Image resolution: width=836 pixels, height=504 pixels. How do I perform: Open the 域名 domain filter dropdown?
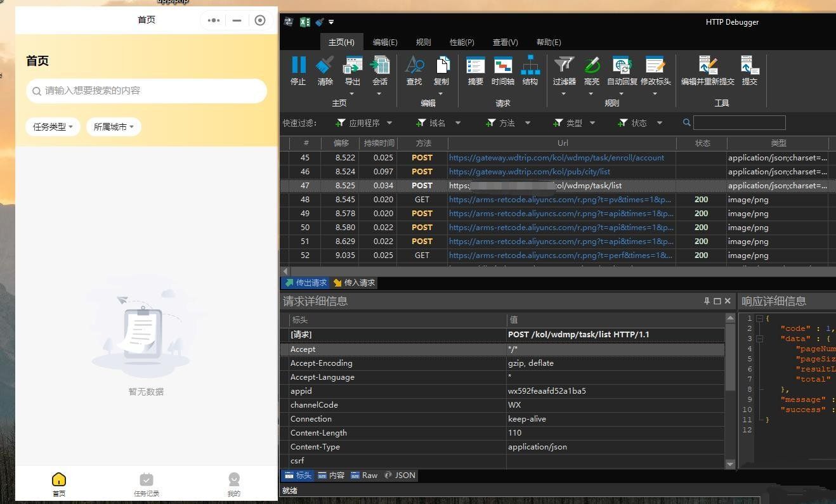pyautogui.click(x=458, y=122)
